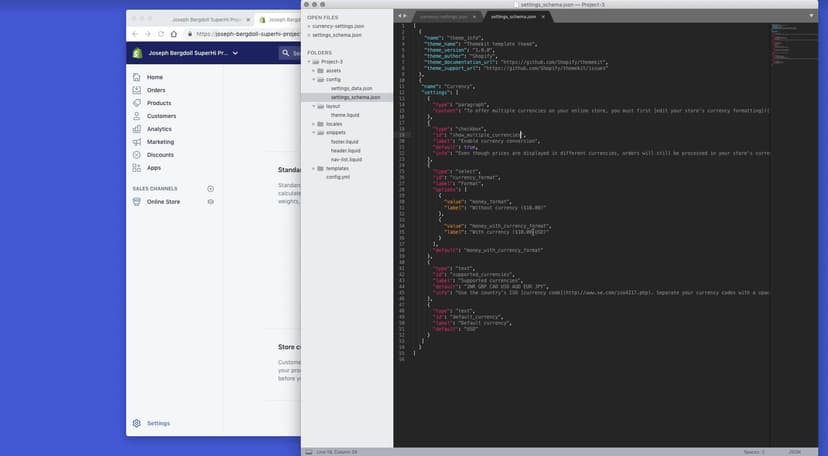Switch to the first Joseph Bergdoll browser tab
Image resolution: width=828 pixels, height=456 pixels.
click(205, 19)
